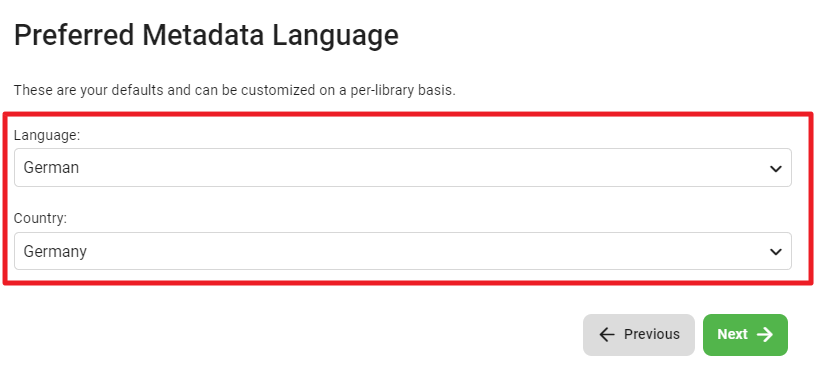Expand Language selection via its down arrow
This screenshot has height=380, width=827.
(x=775, y=168)
